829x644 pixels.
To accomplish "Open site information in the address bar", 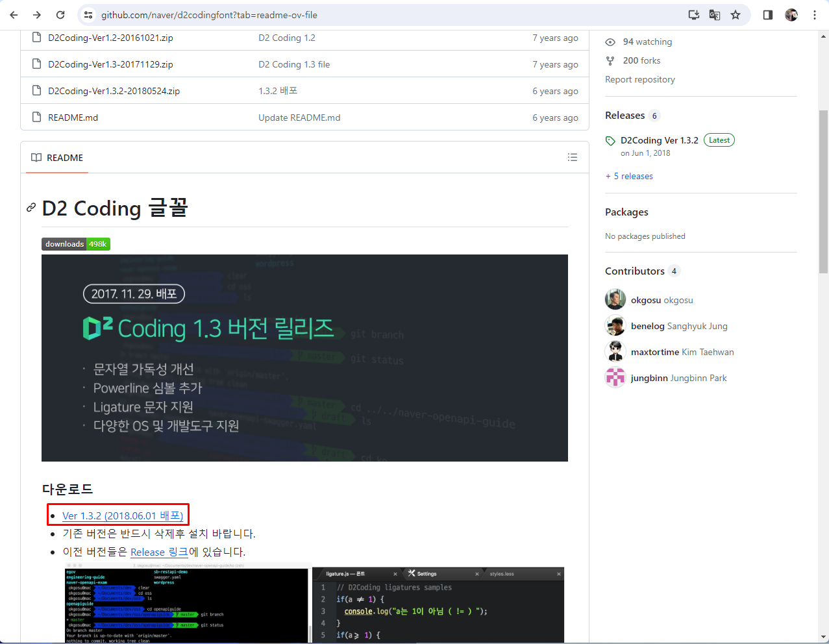I will click(x=88, y=14).
